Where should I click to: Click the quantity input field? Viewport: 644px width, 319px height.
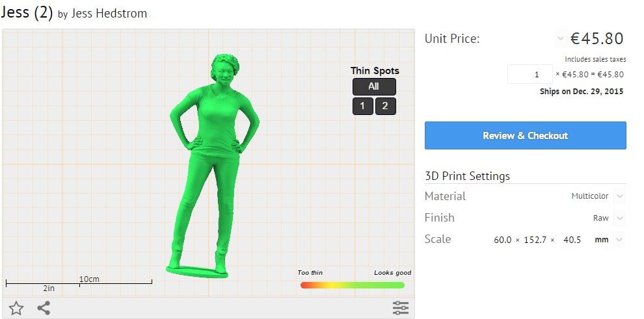(x=530, y=74)
